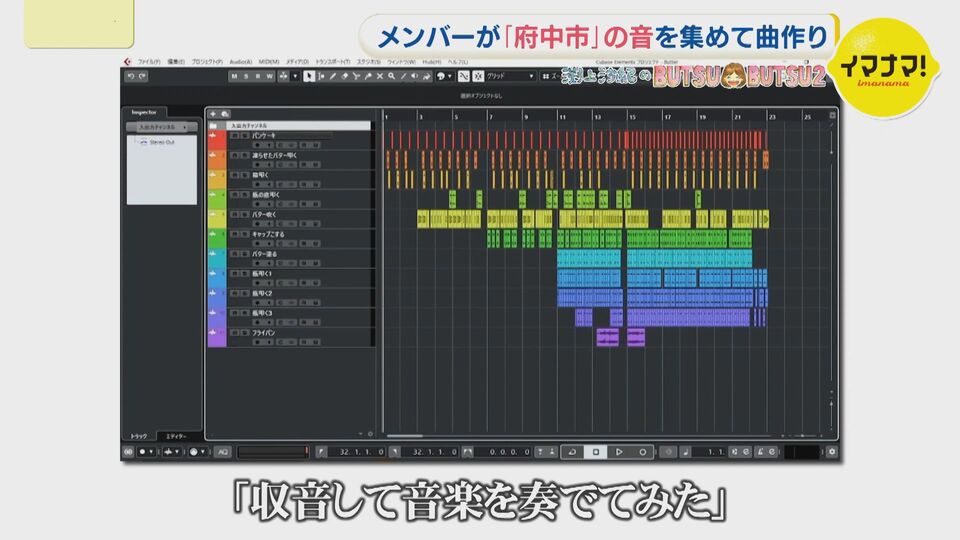
Task: Toggle the global Read R automation button
Action: coord(257,77)
